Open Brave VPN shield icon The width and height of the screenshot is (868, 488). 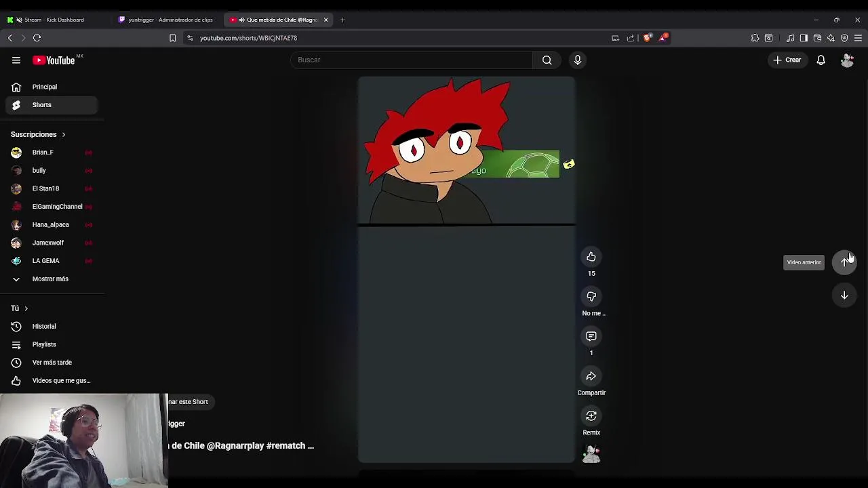click(844, 38)
